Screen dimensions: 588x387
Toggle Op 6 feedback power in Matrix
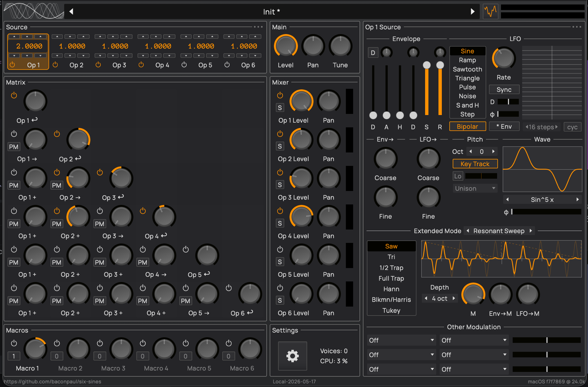pos(228,288)
